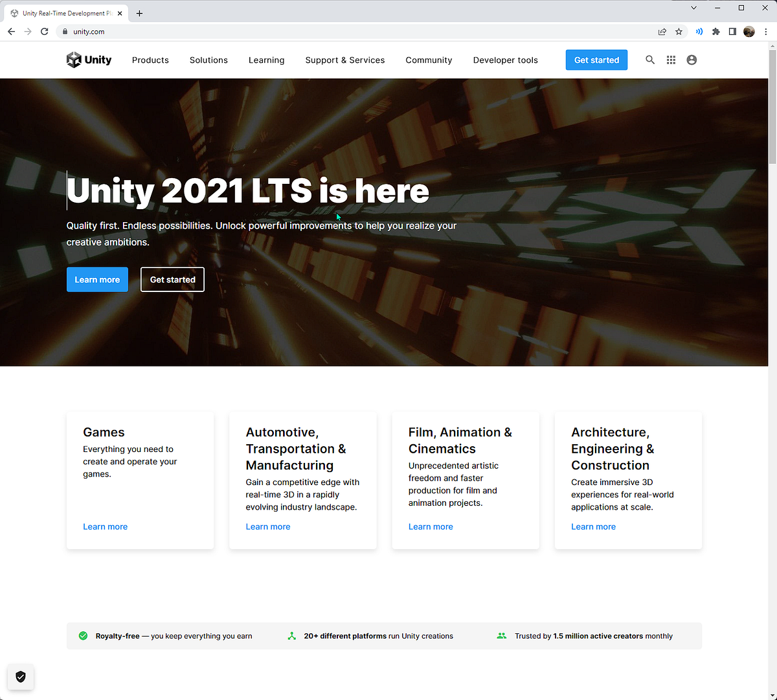Click the active creators people icon

(501, 636)
